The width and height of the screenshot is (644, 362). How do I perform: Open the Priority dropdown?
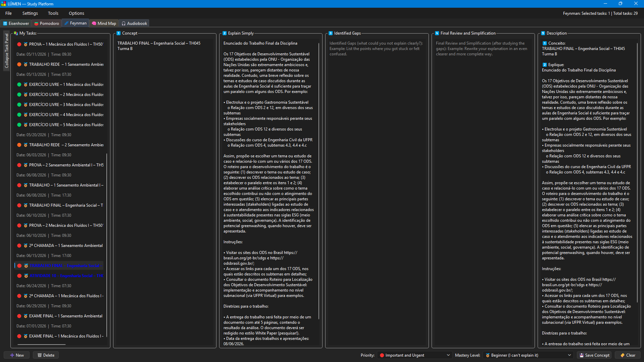[x=414, y=355]
